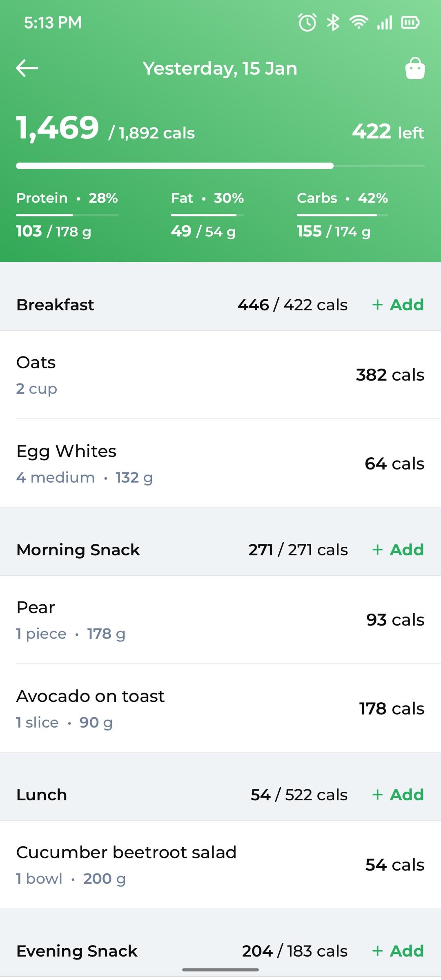This screenshot has width=441, height=980.
Task: Tap the Wi-Fi status icon
Action: coord(359,22)
